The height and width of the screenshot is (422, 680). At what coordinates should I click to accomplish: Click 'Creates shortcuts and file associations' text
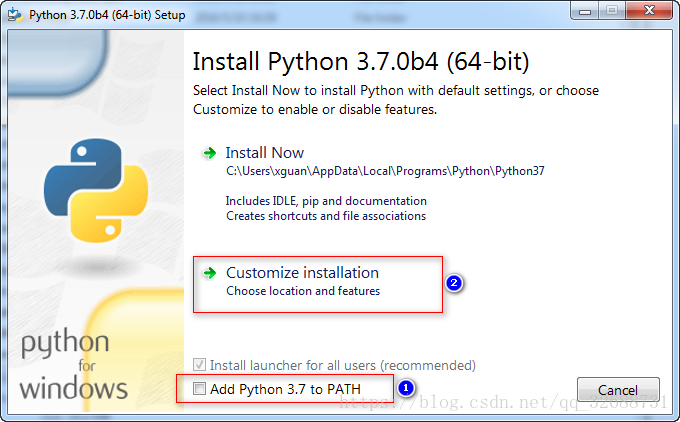[326, 216]
